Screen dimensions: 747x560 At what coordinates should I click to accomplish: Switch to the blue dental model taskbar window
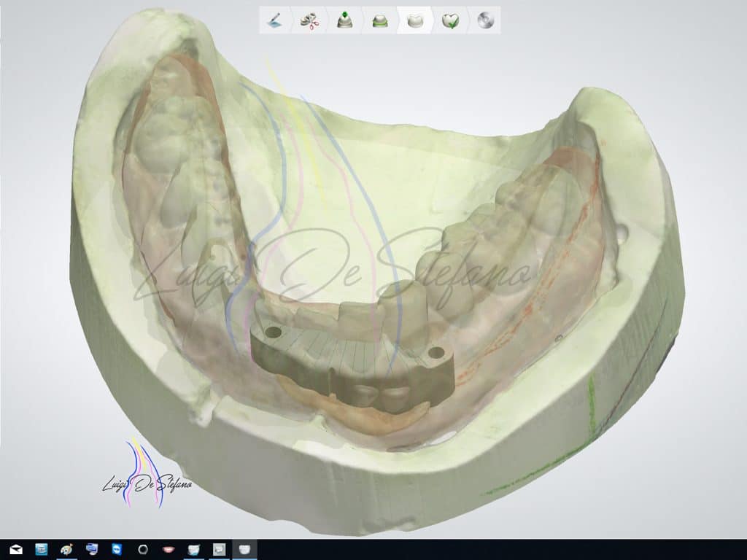point(194,549)
